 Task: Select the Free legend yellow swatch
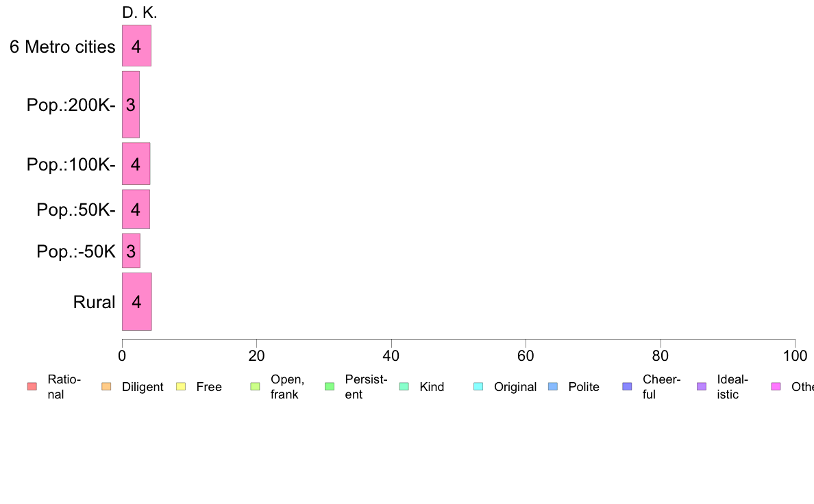[181, 387]
